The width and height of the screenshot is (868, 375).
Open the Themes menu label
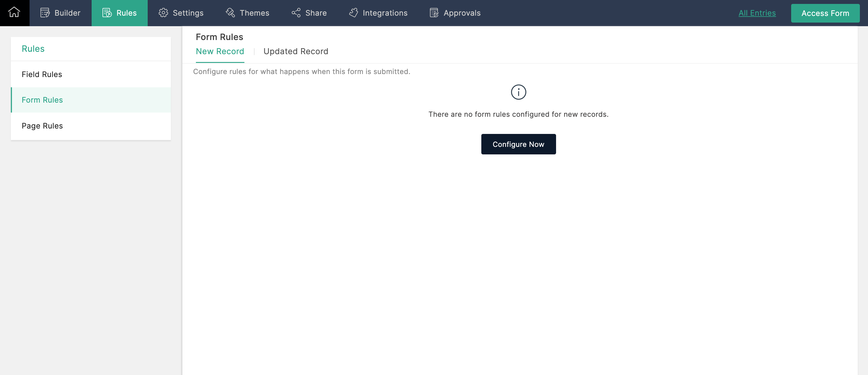point(254,13)
